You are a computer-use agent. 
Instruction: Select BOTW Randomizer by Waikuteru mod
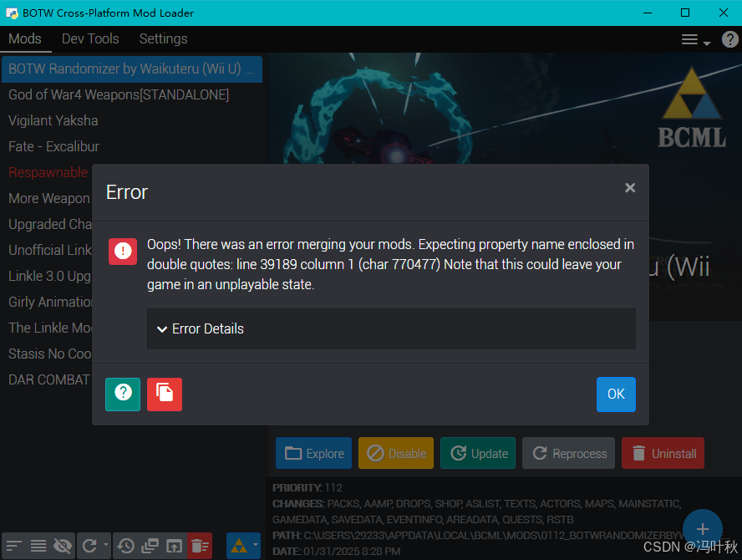(131, 69)
